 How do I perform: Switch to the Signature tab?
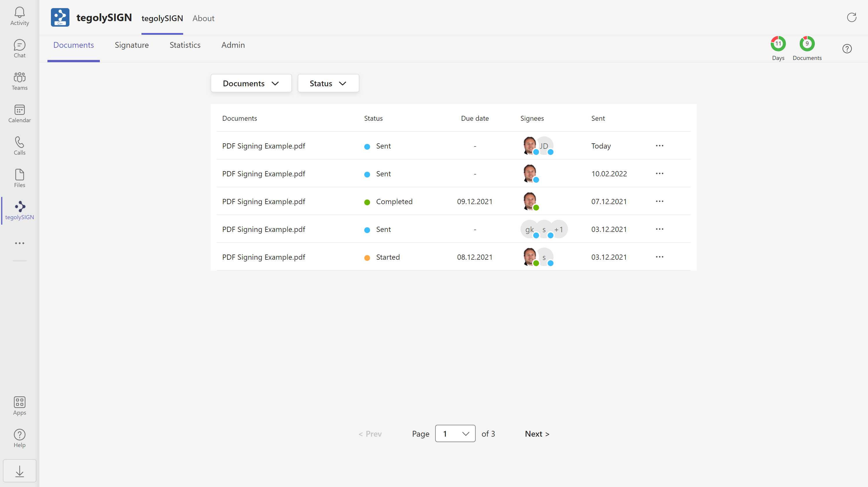coord(132,45)
